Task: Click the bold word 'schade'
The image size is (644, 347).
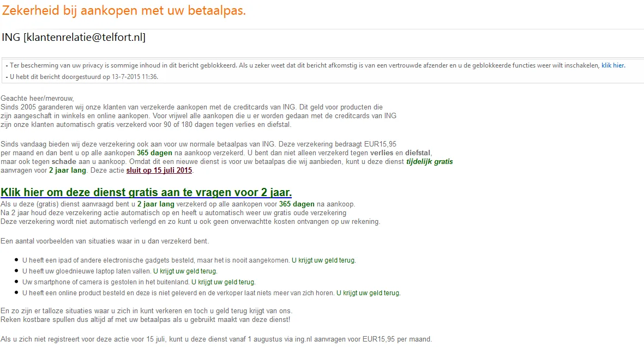Action: click(64, 162)
